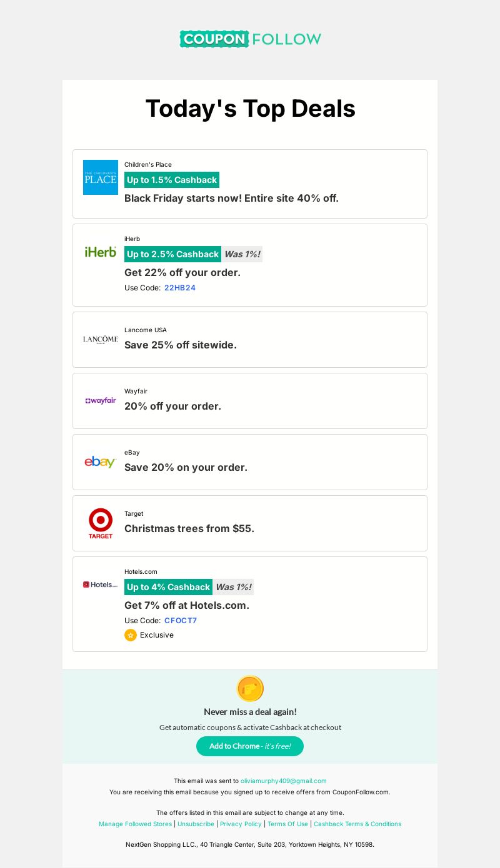Select the Lancome logo image

tap(101, 340)
